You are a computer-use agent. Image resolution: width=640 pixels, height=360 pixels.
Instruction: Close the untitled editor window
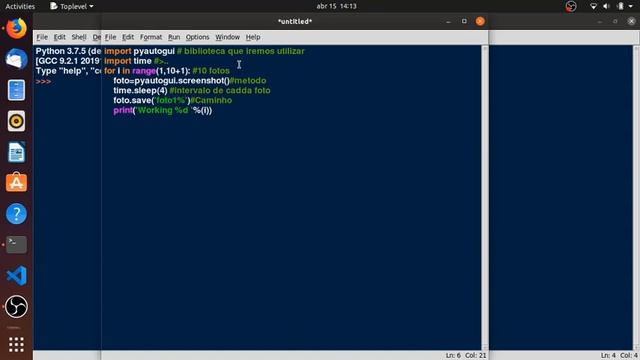point(480,21)
